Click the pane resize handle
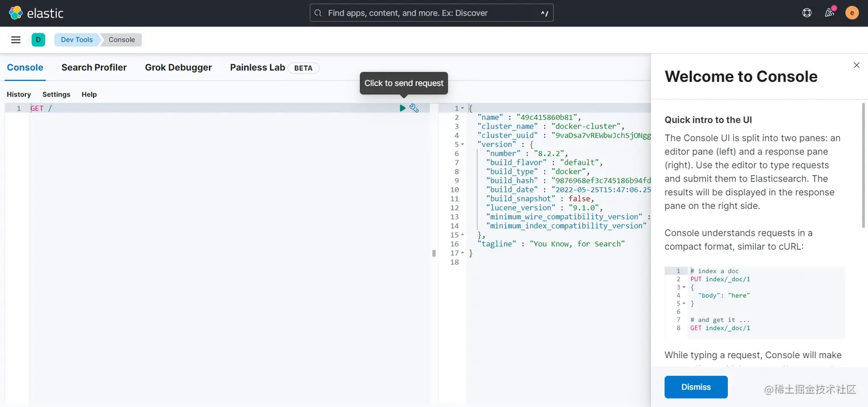Image resolution: width=868 pixels, height=407 pixels. click(x=434, y=253)
